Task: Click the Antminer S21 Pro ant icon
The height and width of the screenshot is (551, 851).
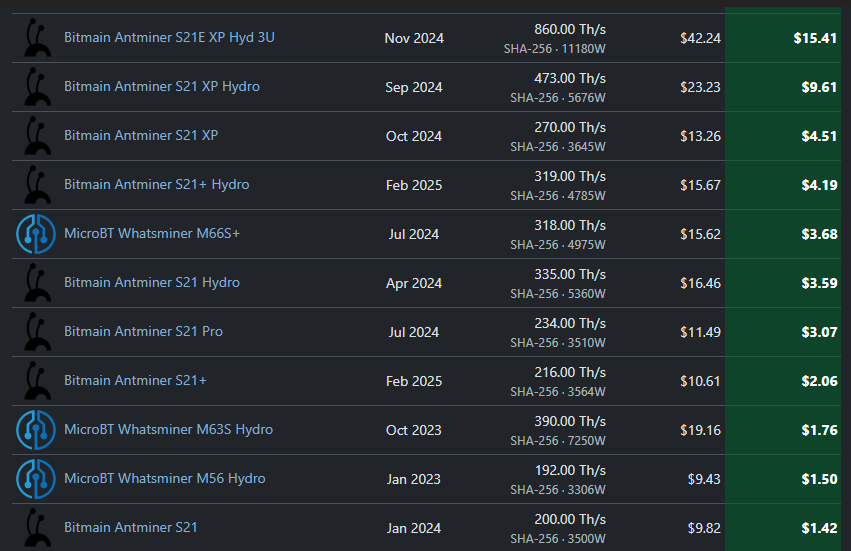Action: [37, 332]
